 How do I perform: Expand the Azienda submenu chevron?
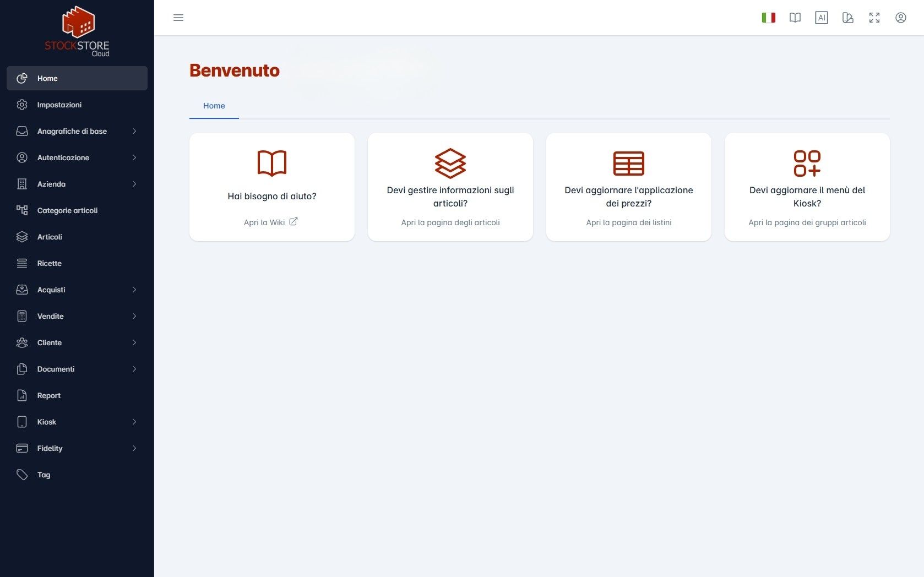point(134,184)
